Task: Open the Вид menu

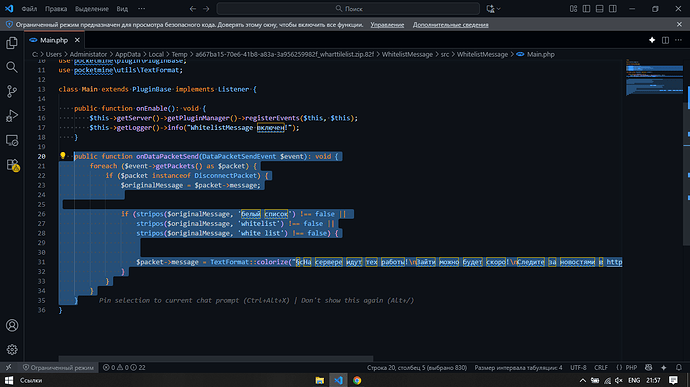Action: 122,9
